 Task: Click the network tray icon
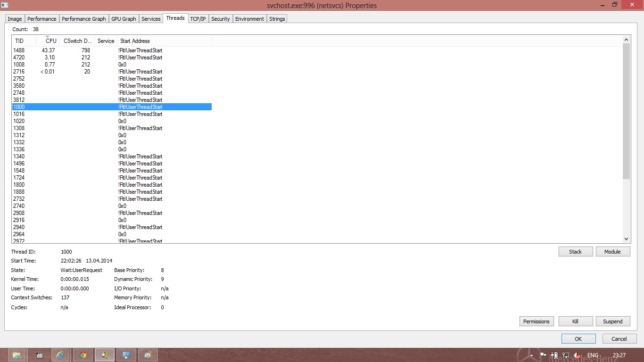566,355
